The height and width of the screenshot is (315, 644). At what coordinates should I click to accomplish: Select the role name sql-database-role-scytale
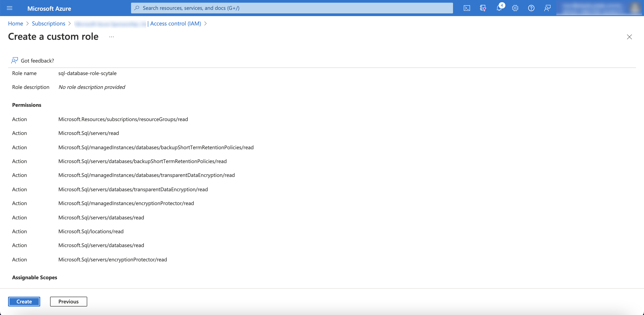(87, 73)
